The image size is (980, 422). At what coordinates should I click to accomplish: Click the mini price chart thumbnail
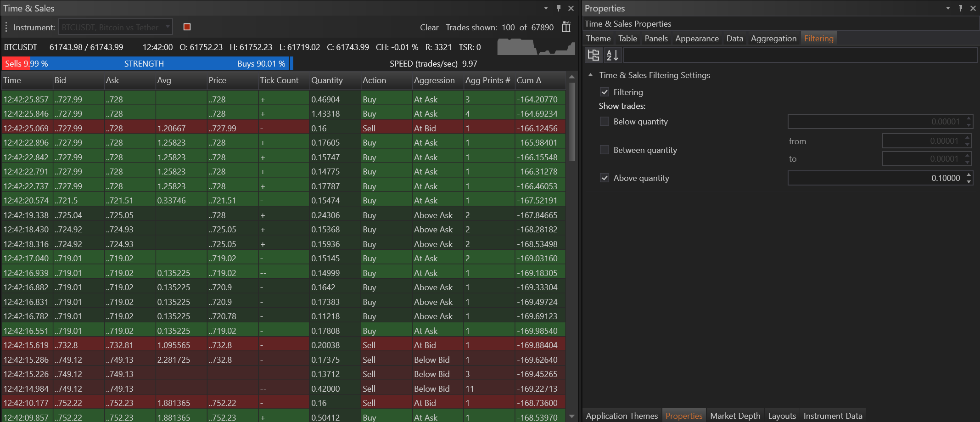click(x=536, y=47)
